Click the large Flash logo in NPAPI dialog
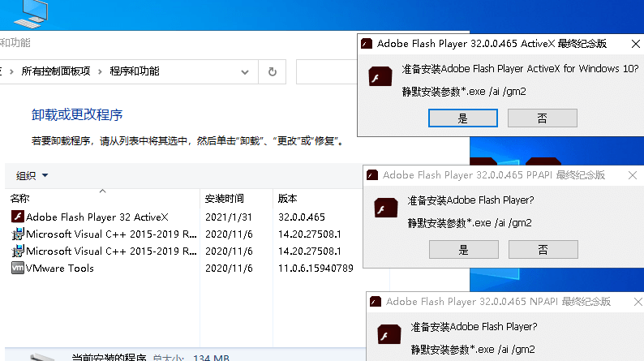Viewport: 644px width, 361px height. click(389, 334)
